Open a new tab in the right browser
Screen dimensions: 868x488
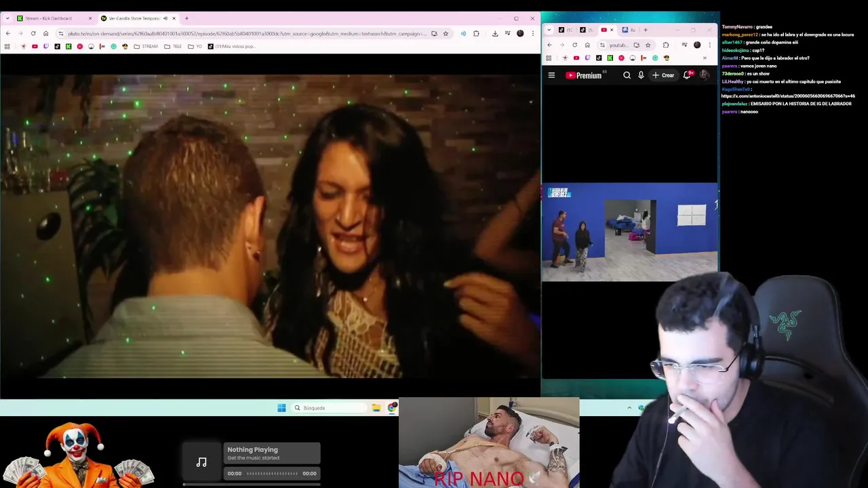[x=646, y=30]
